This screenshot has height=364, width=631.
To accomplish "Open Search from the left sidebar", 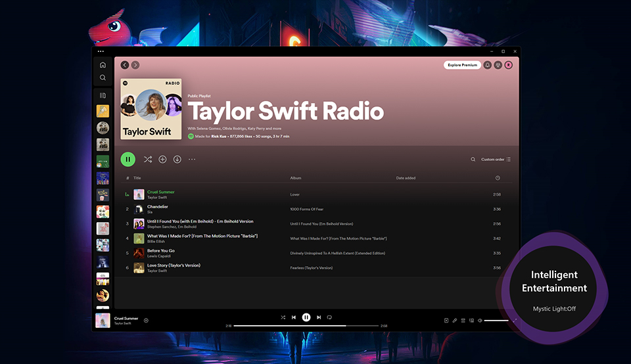I will 103,78.
